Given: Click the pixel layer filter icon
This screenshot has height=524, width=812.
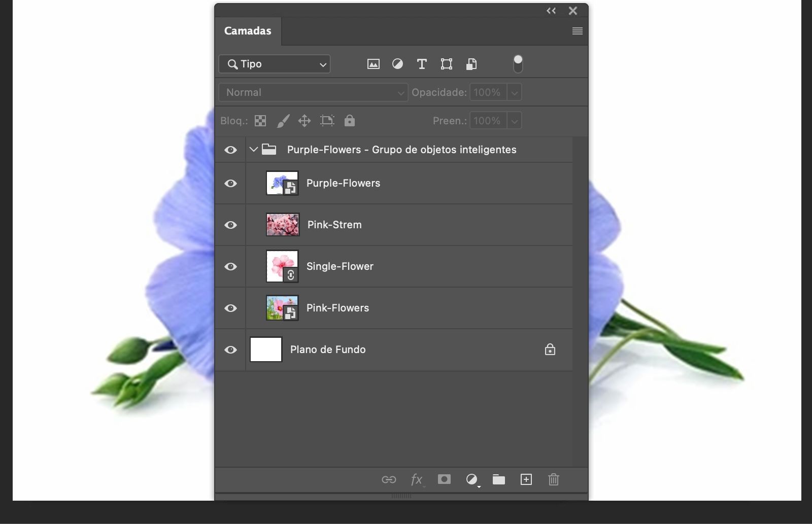Looking at the screenshot, I should (x=373, y=64).
